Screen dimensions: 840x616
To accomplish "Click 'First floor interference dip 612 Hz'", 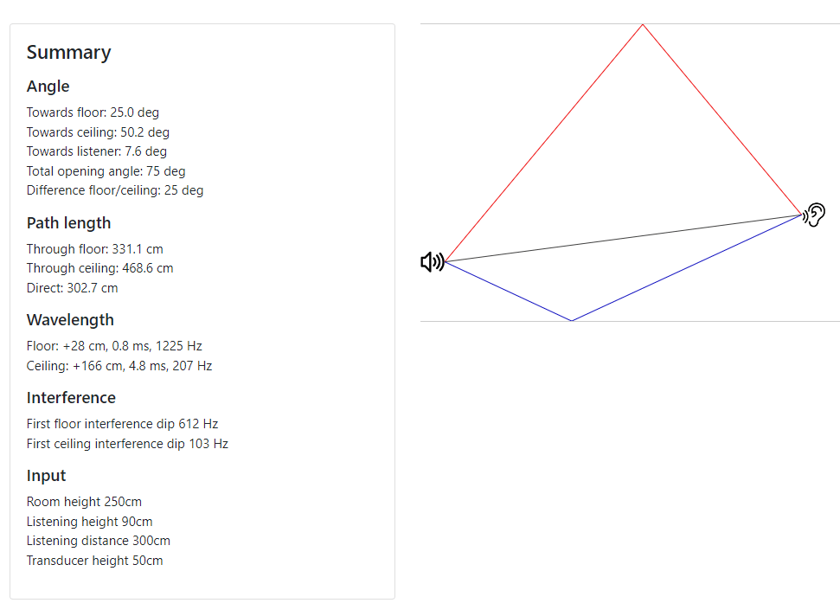I will pyautogui.click(x=123, y=424).
